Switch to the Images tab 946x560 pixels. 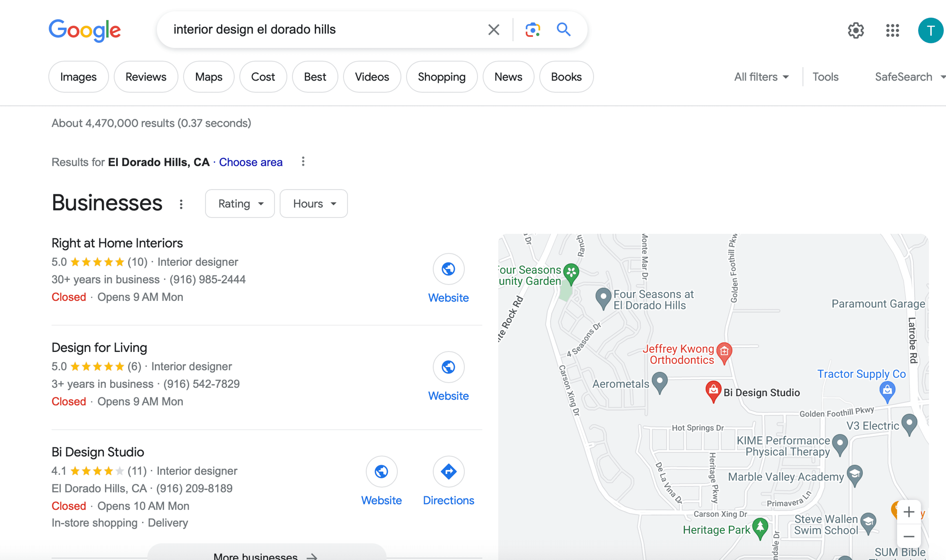78,77
